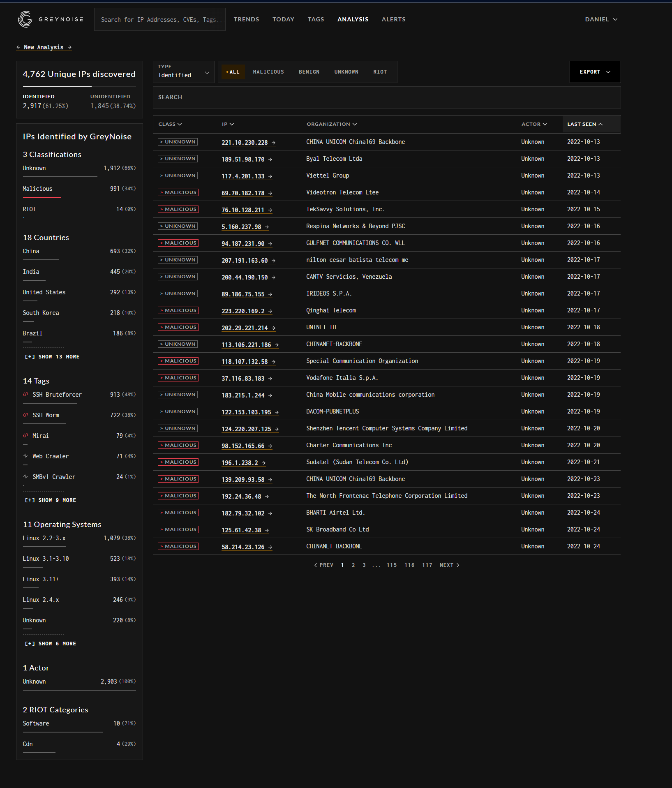Screen dimensions: 672x788
Task: Click the GreyNoise logo icon
Action: pos(25,19)
